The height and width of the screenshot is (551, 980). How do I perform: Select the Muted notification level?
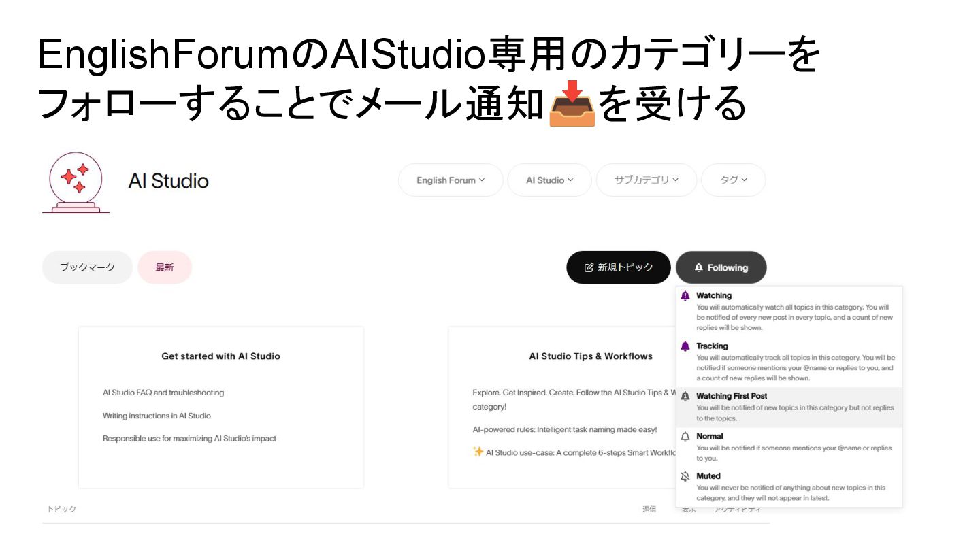tap(789, 487)
